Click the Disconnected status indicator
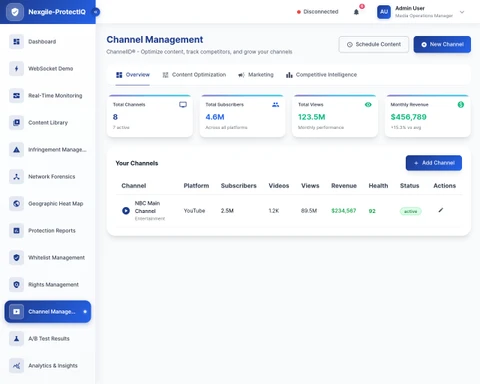 (317, 12)
